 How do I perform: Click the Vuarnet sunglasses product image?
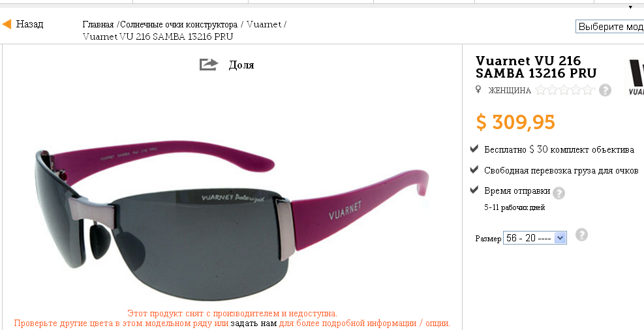pyautogui.click(x=232, y=220)
